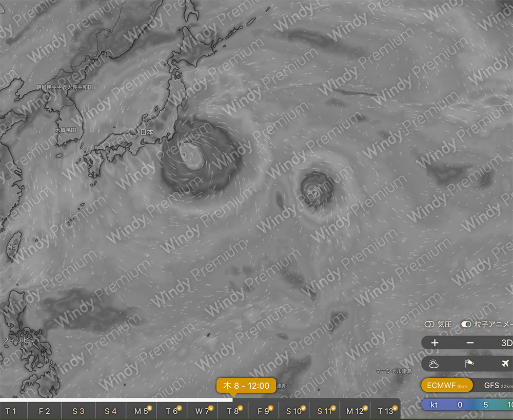The image size is (513, 420).
Task: Select the airplane icon
Action: point(505,364)
